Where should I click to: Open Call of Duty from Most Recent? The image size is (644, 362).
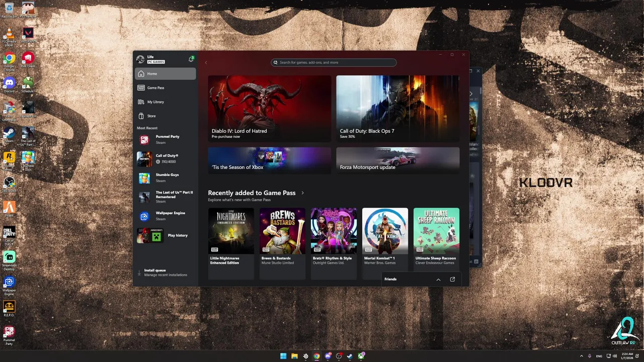(166, 158)
